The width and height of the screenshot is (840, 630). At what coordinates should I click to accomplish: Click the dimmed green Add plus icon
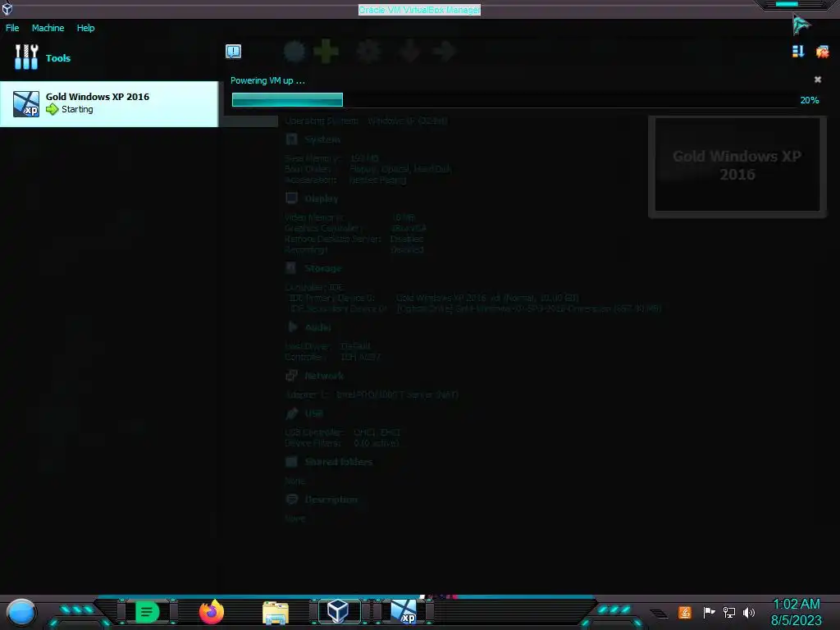point(326,52)
